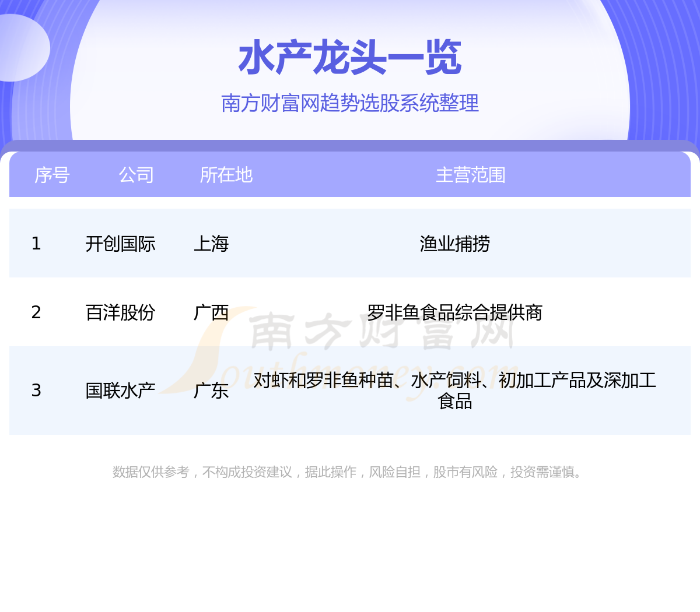The height and width of the screenshot is (612, 700).
Task: Click the subtitle 南方财富网趋势选股系统整理
Action: click(x=350, y=103)
